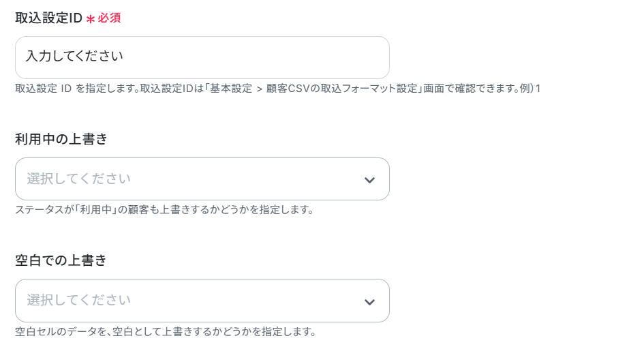Click the red asterisk beside 取込設定ID
This screenshot has height=349, width=644.
(x=91, y=19)
